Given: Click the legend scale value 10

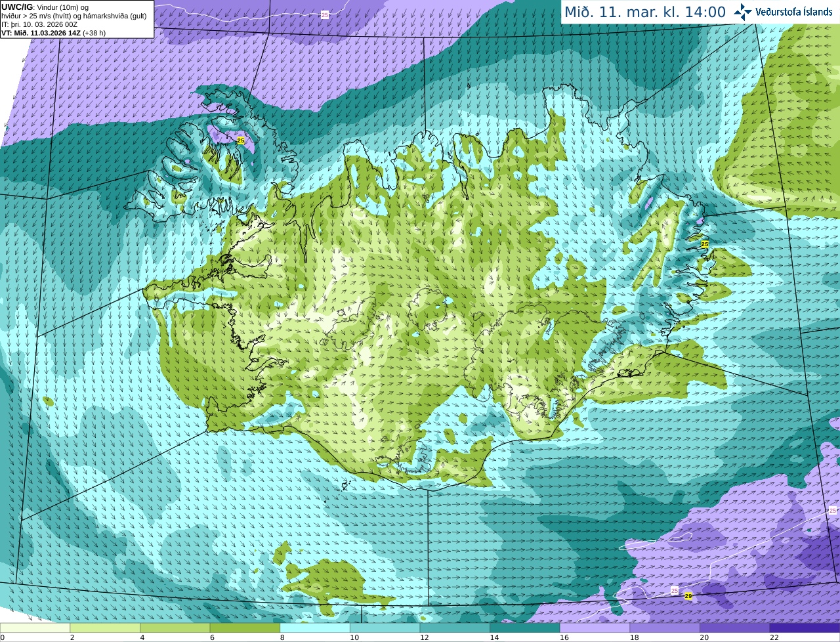Looking at the screenshot, I should click(354, 637).
